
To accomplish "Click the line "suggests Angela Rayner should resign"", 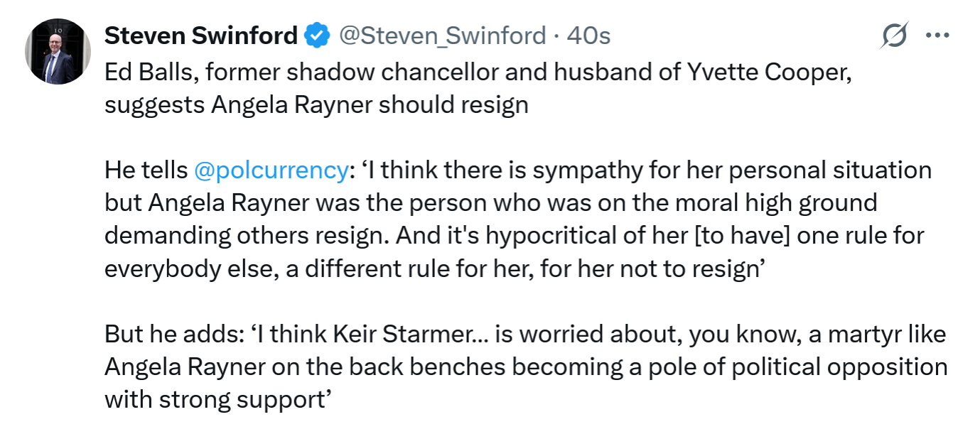I will pyautogui.click(x=316, y=104).
